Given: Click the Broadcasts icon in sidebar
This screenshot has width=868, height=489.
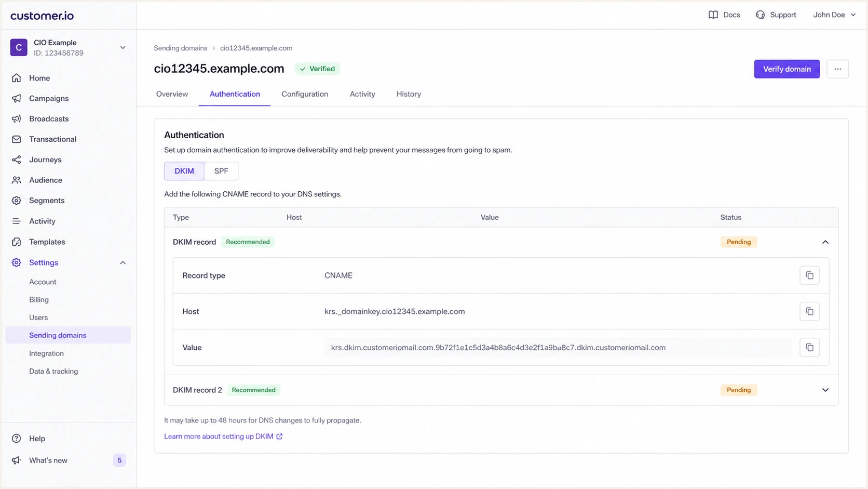Looking at the screenshot, I should click(x=17, y=118).
